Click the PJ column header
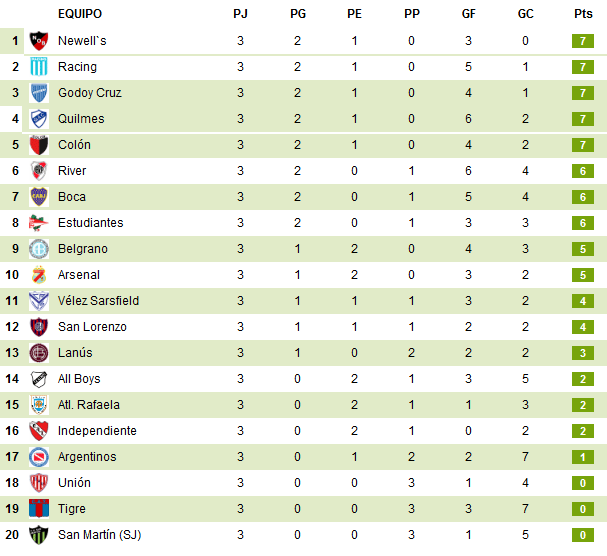 pos(240,14)
